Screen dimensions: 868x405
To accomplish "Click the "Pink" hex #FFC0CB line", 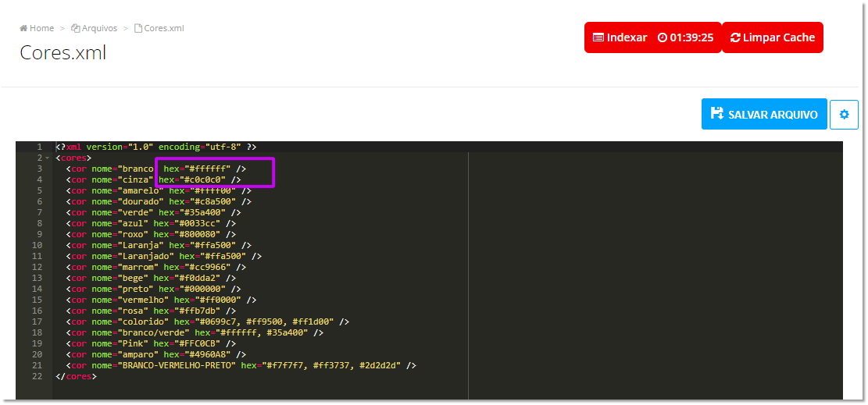I will click(x=151, y=343).
